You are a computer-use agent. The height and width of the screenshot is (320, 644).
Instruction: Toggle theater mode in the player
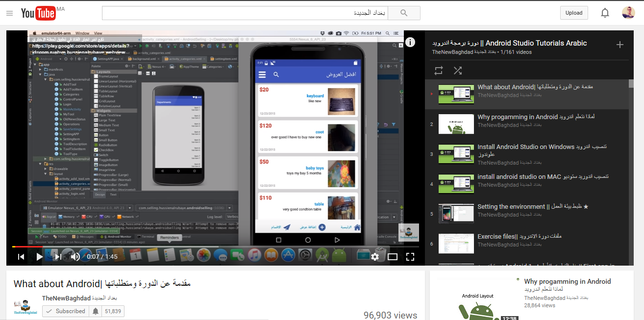[x=393, y=256]
